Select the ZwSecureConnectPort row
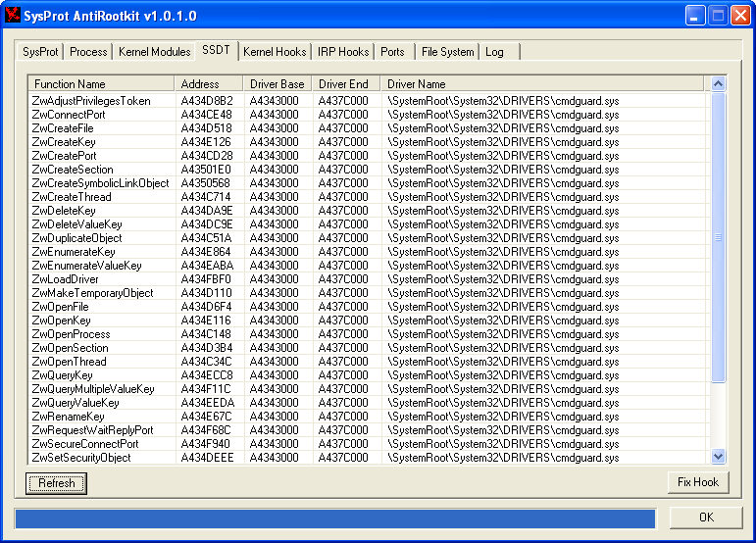Viewport: 756px width, 543px height. coord(367,444)
